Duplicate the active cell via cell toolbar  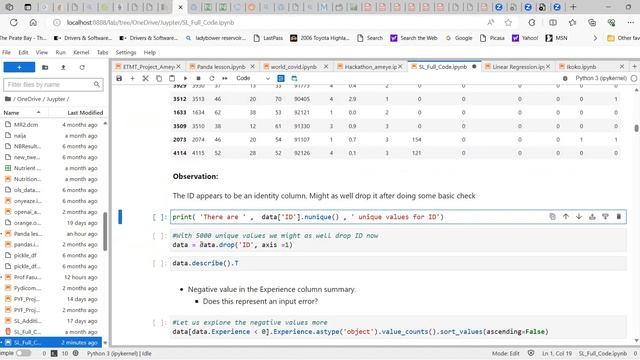click(x=552, y=217)
